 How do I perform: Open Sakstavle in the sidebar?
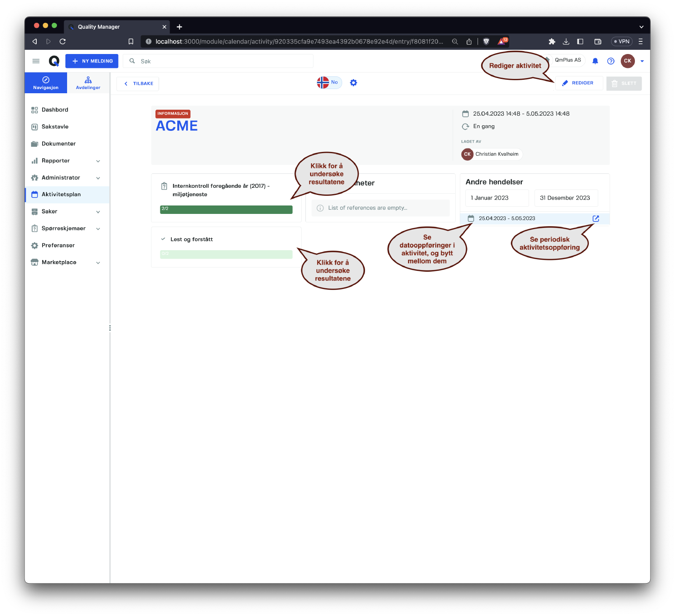pos(55,127)
